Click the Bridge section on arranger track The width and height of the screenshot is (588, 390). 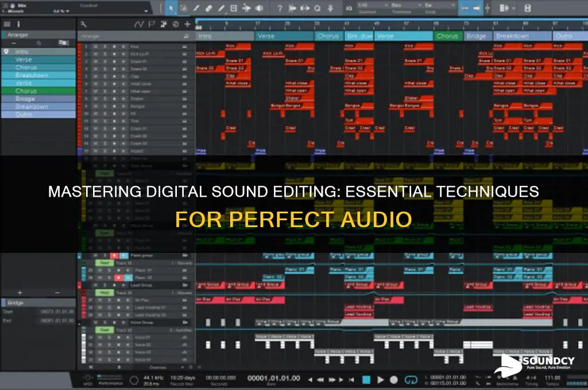[478, 36]
